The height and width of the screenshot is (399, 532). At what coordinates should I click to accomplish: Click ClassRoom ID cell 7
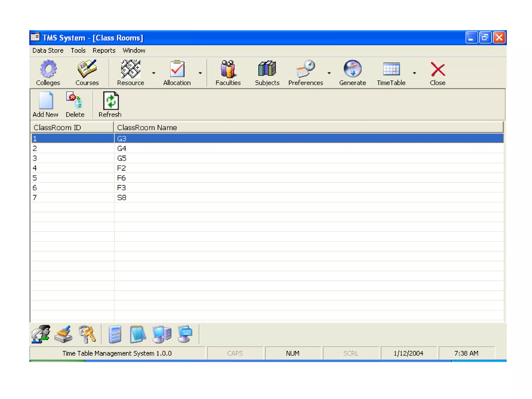click(x=72, y=198)
